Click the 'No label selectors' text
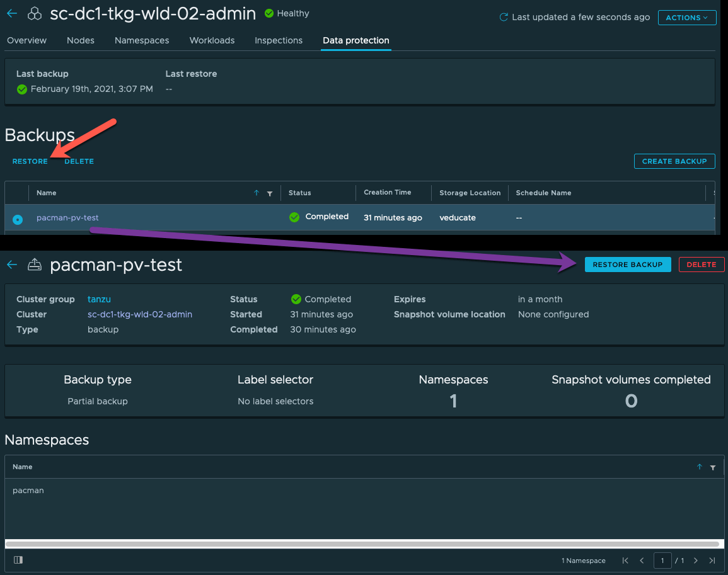The image size is (728, 575). coord(275,401)
